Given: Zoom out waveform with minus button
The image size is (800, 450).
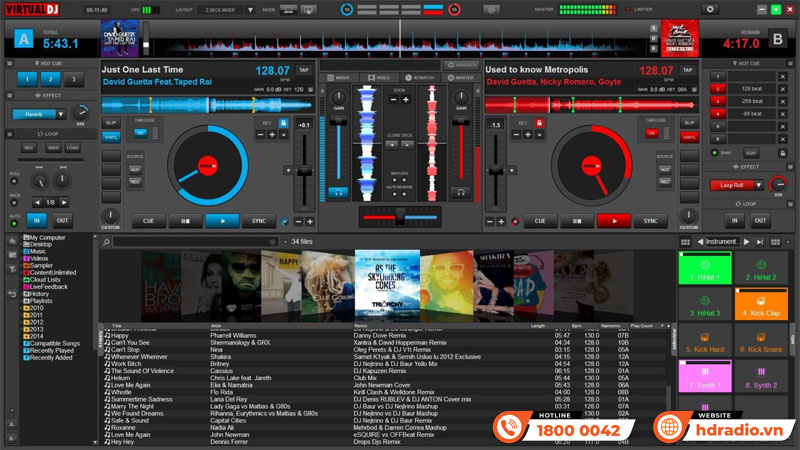Looking at the screenshot, I should tap(393, 99).
